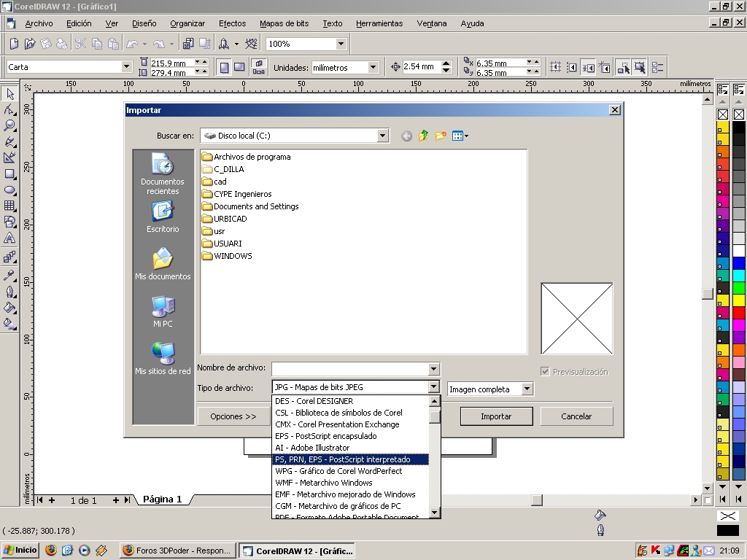Select AI - Adobe Illustrator file type
747x560 pixels.
(x=351, y=448)
